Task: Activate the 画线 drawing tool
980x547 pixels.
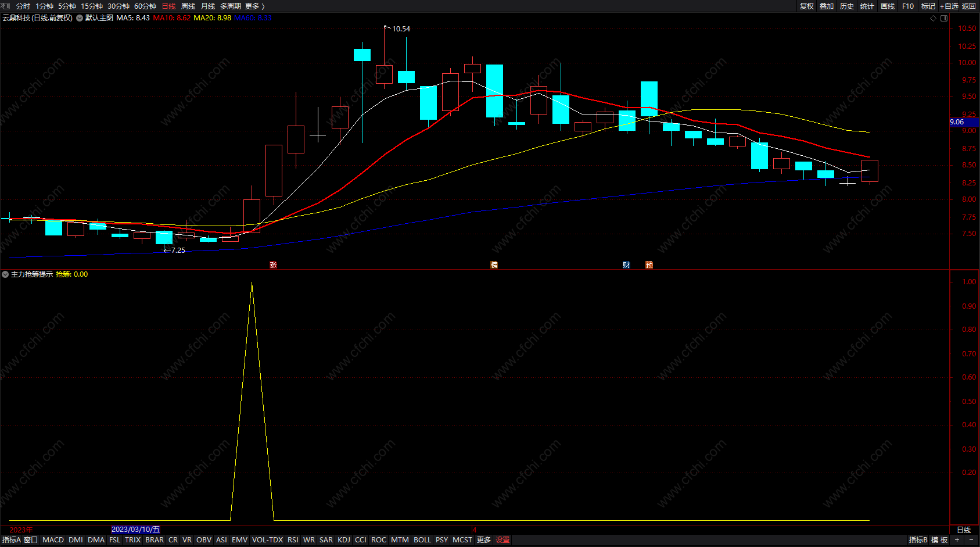Action: tap(888, 6)
